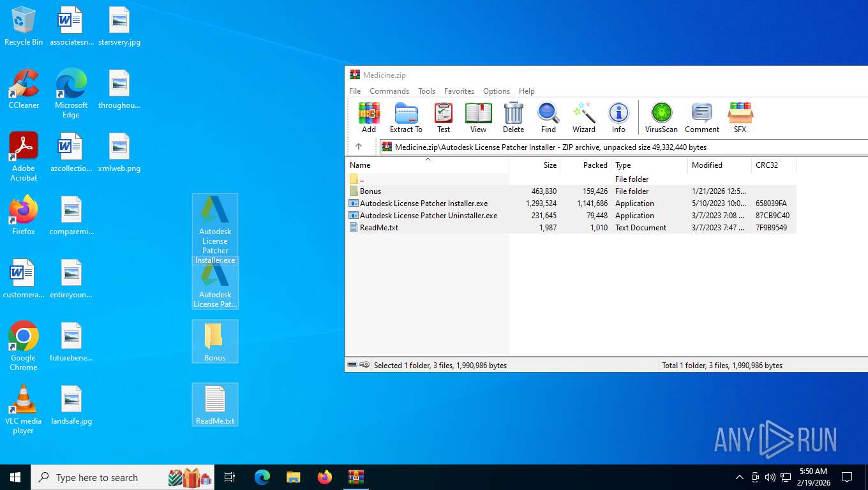The height and width of the screenshot is (490, 868).
Task: Open the File menu
Action: click(355, 91)
